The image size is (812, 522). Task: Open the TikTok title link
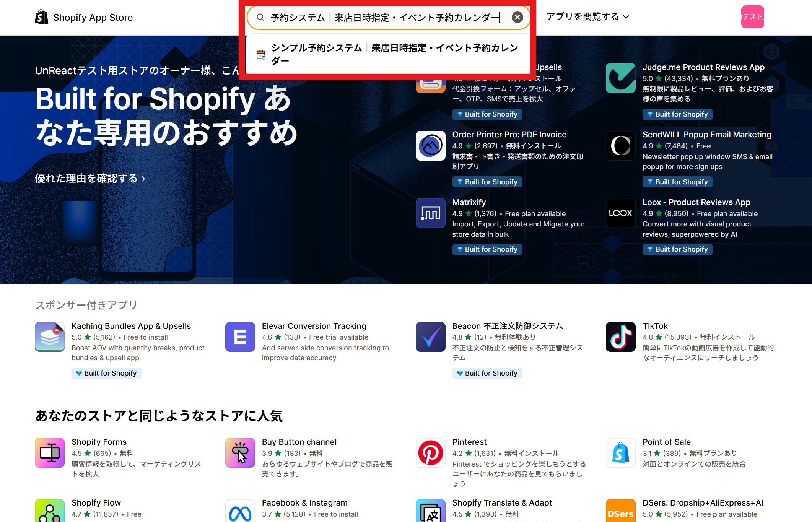coord(655,326)
